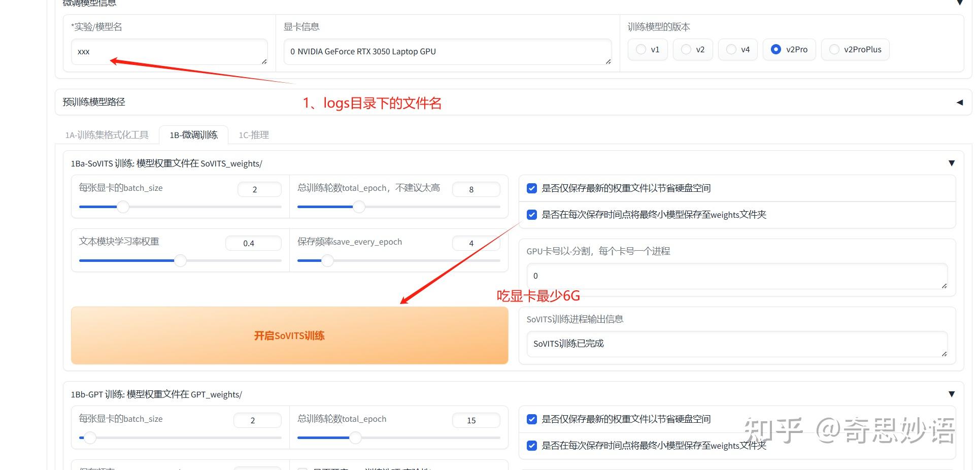This screenshot has width=980, height=470.
Task: Click the 实验/模型名 input showing xxx
Action: coord(169,51)
